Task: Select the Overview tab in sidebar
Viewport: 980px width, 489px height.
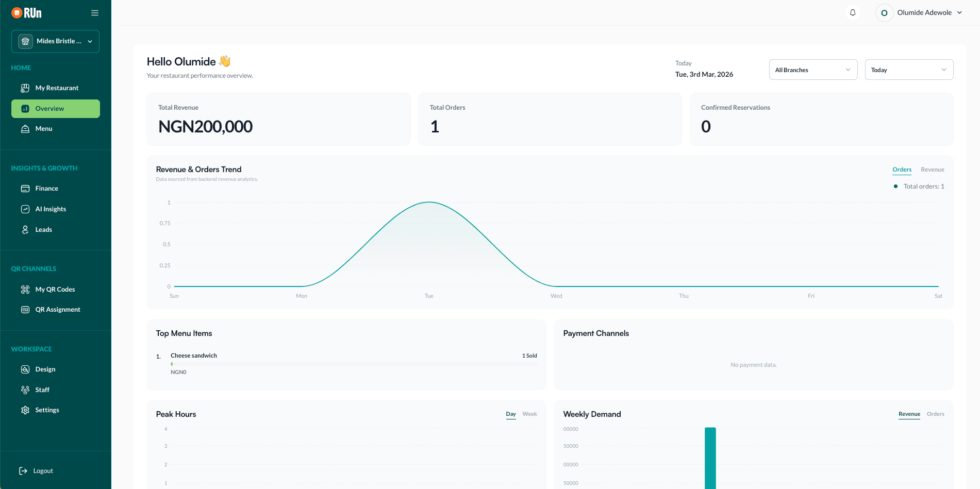Action: [x=49, y=108]
